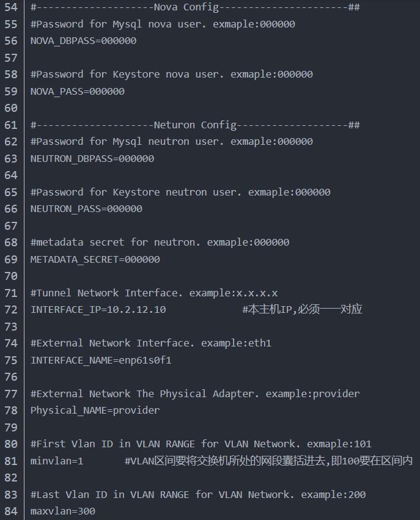The height and width of the screenshot is (520, 420).
Task: Click the metadata secret for neutron comment
Action: pos(160,243)
